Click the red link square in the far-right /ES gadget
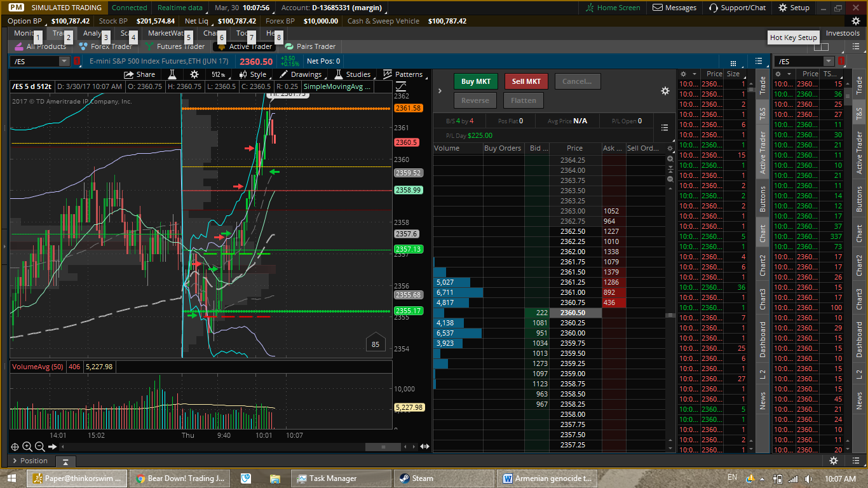The image size is (868, 488). 841,61
